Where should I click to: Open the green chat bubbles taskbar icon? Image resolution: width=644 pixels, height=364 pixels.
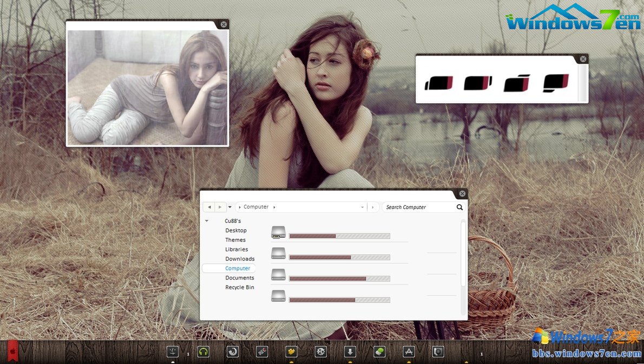pos(379,352)
